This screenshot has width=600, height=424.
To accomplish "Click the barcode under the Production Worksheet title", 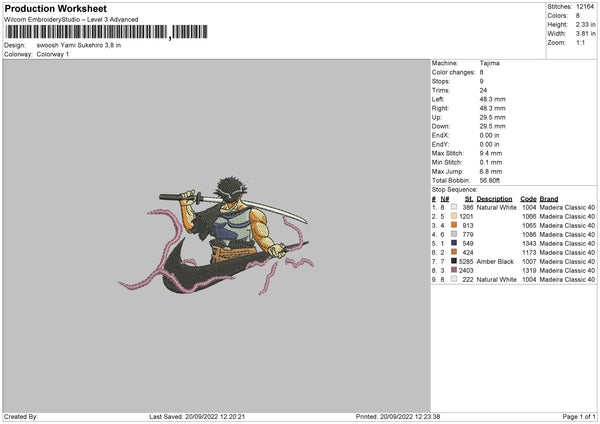I will tap(106, 32).
